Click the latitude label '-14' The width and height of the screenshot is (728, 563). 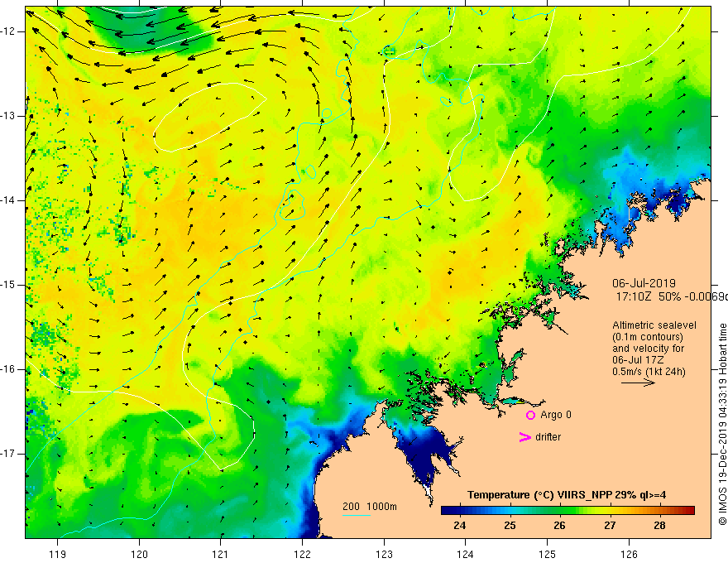(x=9, y=200)
